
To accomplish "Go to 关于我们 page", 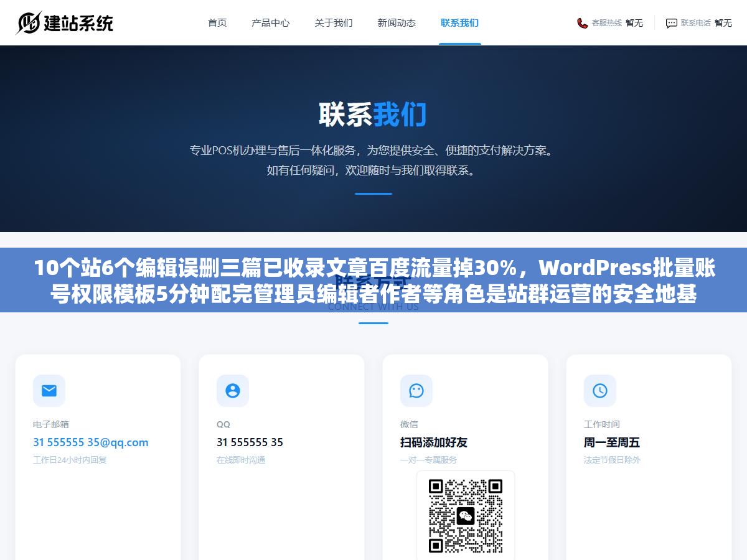I will click(333, 22).
